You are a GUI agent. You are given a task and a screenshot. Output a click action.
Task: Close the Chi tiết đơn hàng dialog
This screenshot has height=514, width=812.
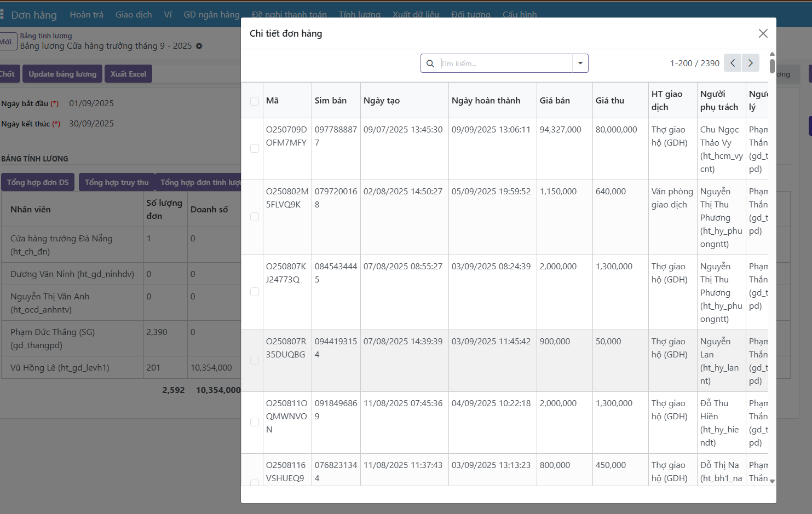[x=763, y=33]
